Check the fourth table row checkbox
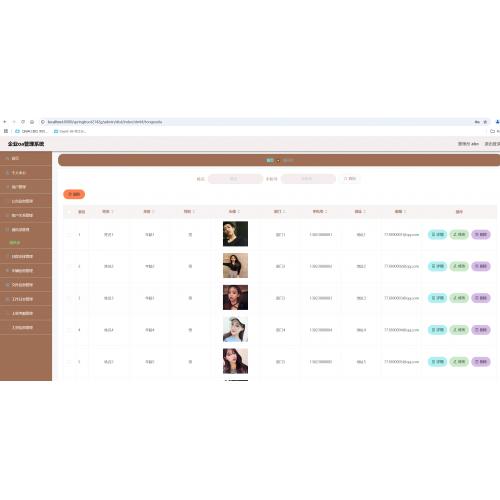500x500 pixels. coord(69,330)
